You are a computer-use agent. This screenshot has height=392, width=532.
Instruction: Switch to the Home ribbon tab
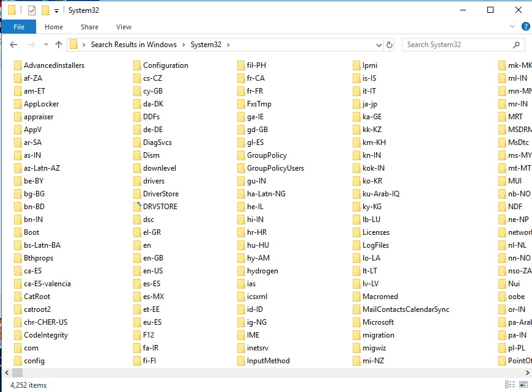click(54, 27)
